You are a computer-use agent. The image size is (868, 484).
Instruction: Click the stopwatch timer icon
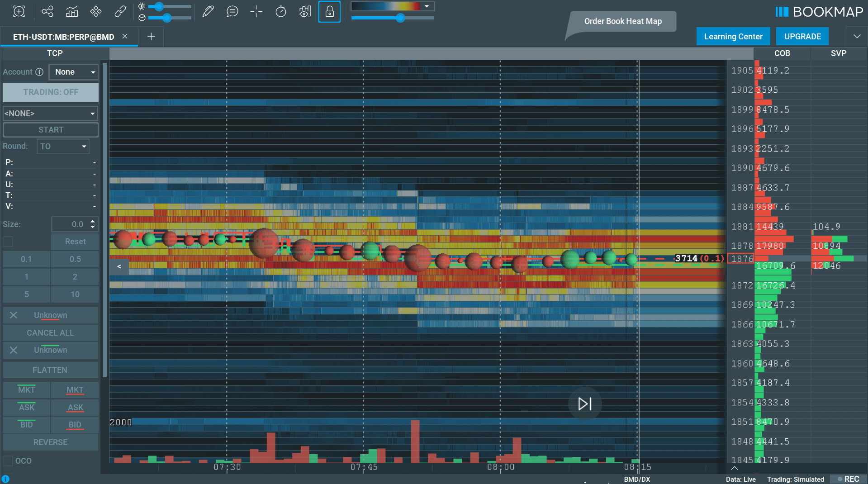[x=281, y=11]
